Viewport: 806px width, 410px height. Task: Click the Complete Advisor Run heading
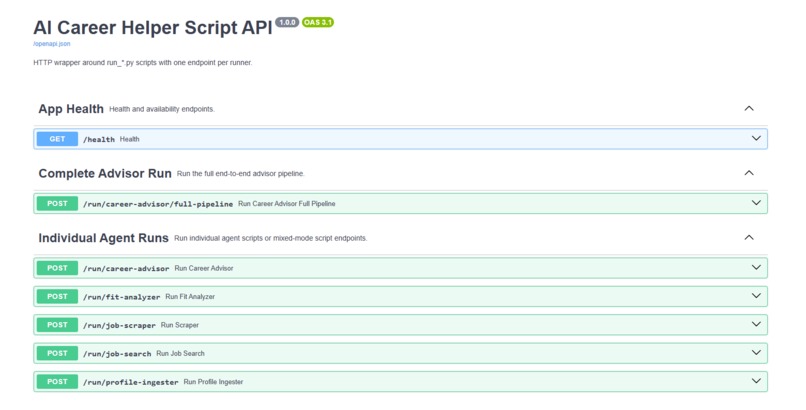pos(105,174)
